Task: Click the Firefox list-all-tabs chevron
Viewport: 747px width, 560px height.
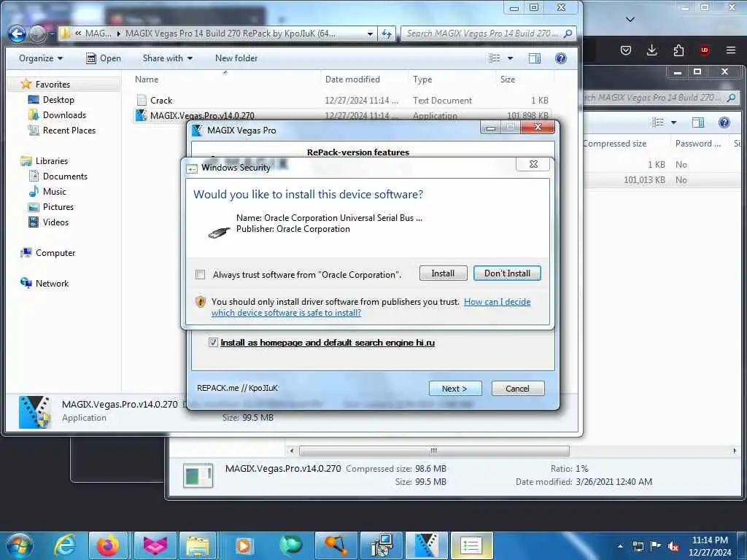Action: 630,20
